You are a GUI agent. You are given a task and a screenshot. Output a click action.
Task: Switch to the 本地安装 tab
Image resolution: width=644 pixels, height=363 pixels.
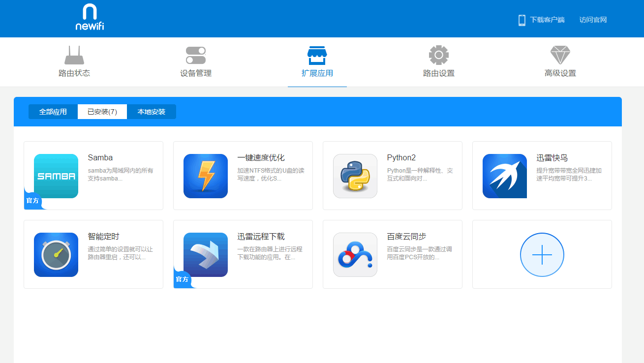(152, 112)
